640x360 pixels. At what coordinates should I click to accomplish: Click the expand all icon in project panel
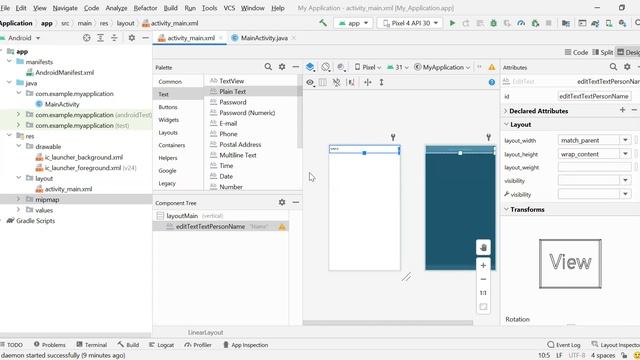pos(100,38)
